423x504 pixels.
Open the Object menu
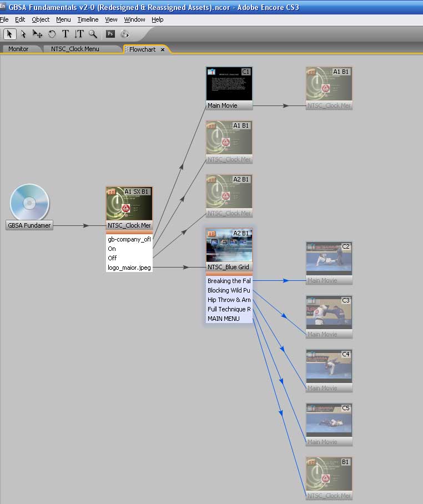pyautogui.click(x=41, y=19)
